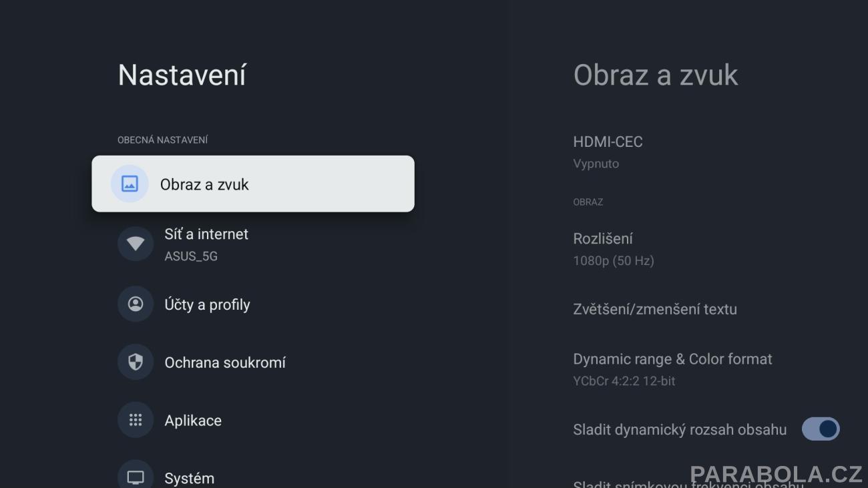The height and width of the screenshot is (488, 868).
Task: Click the ASUS_5G network name
Action: (x=191, y=256)
